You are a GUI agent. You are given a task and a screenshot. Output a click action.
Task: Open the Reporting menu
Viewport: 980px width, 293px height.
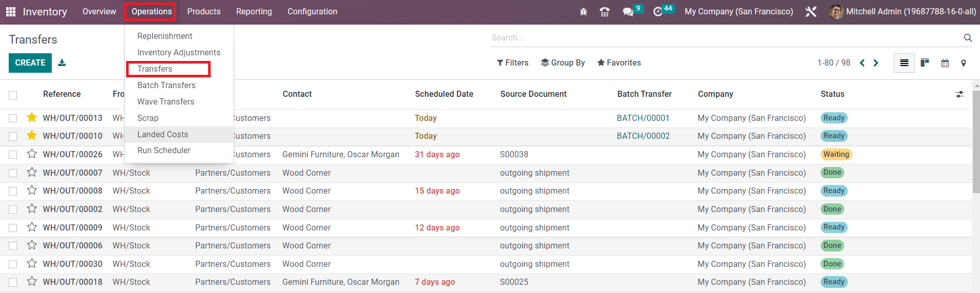coord(254,11)
